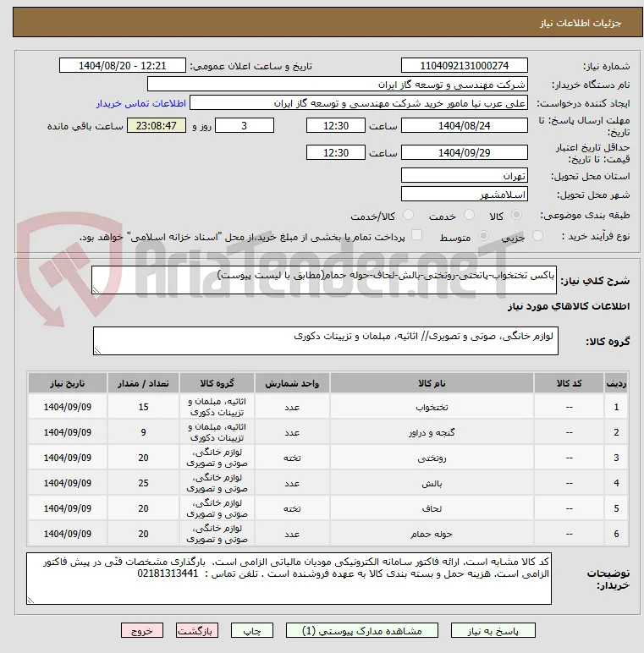Image resolution: width=644 pixels, height=653 pixels.
Task: Click the request creator field علی عرب نیا
Action: point(359,103)
